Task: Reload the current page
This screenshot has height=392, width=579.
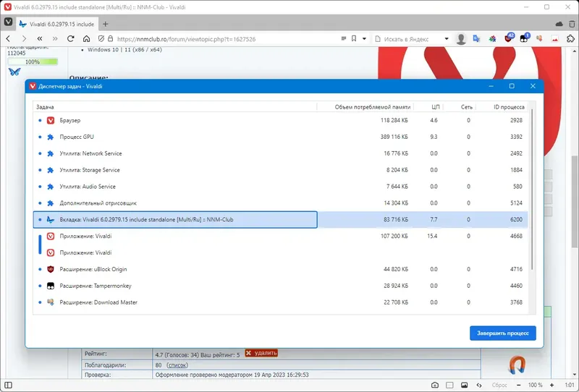Action: click(x=70, y=39)
